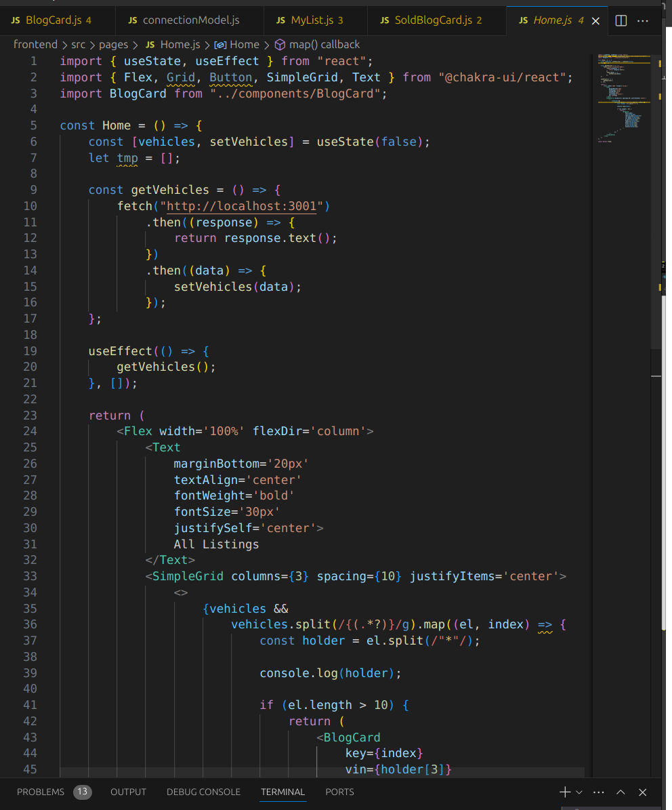Click the new terminal plus icon
The height and width of the screenshot is (810, 672).
pos(564,792)
